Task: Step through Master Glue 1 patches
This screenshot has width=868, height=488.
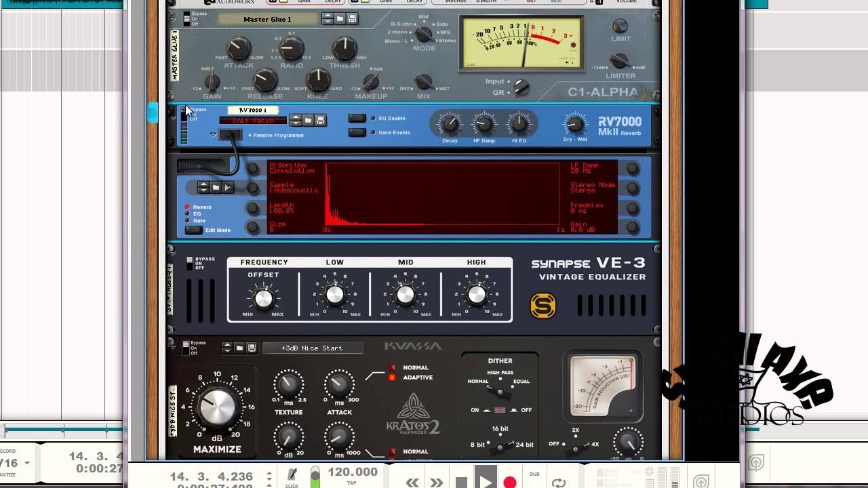Action: [x=328, y=19]
